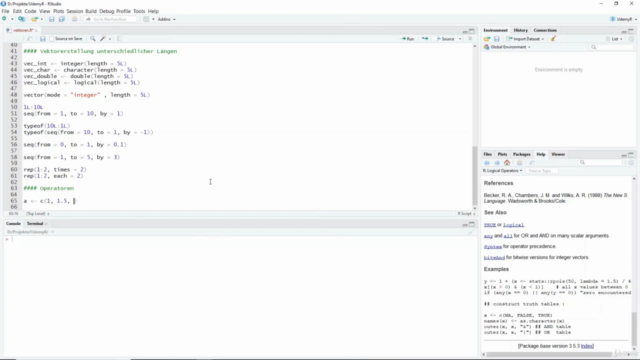This screenshot has height=360, width=640.
Task: Load workspace icon in Environment pane
Action: coord(487,39)
